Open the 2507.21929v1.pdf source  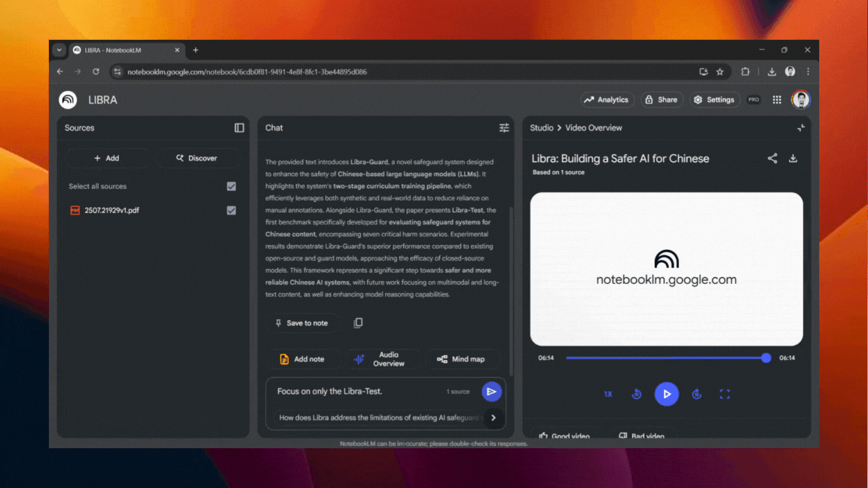tap(112, 210)
